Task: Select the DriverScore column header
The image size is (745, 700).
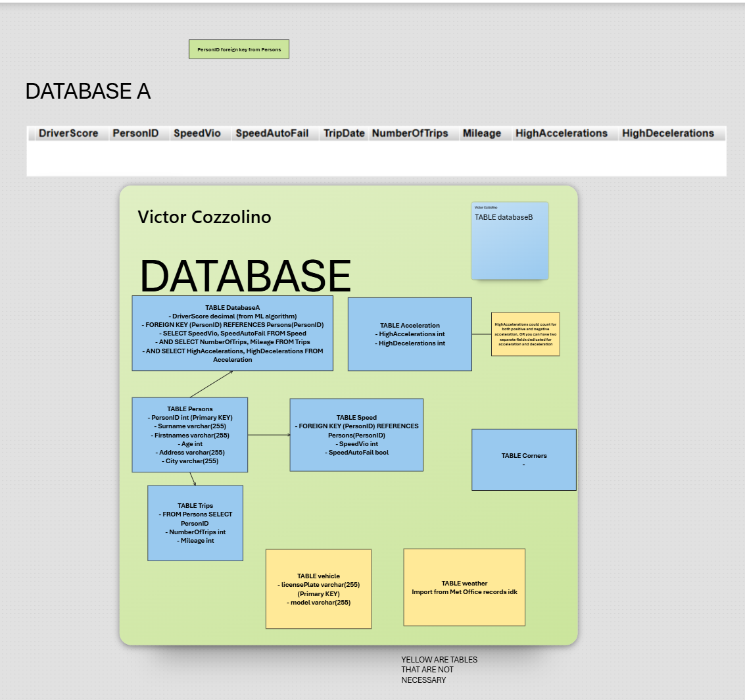Action: tap(68, 134)
